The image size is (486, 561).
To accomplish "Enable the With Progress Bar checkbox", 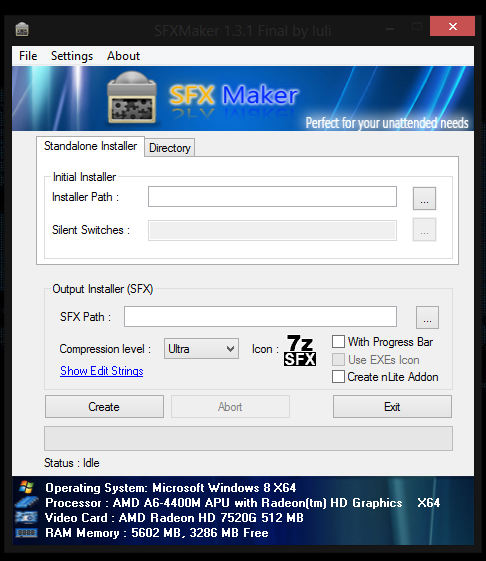I will click(338, 342).
